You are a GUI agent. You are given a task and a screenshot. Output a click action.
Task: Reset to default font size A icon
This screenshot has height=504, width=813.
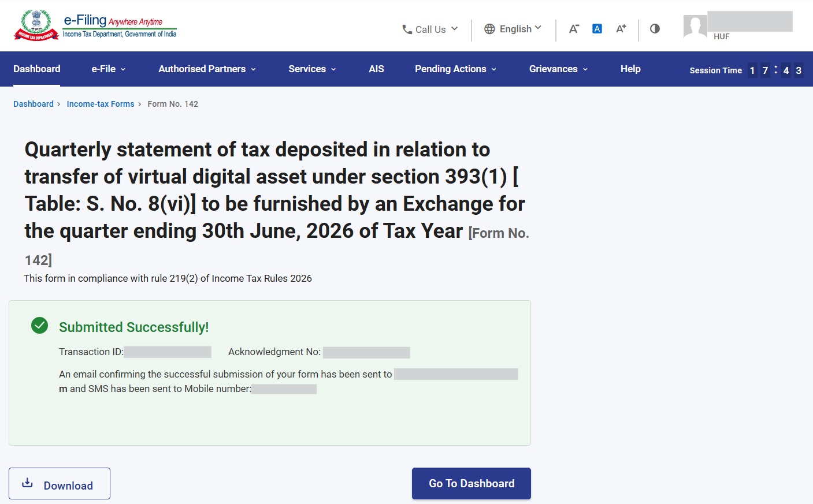coord(597,29)
